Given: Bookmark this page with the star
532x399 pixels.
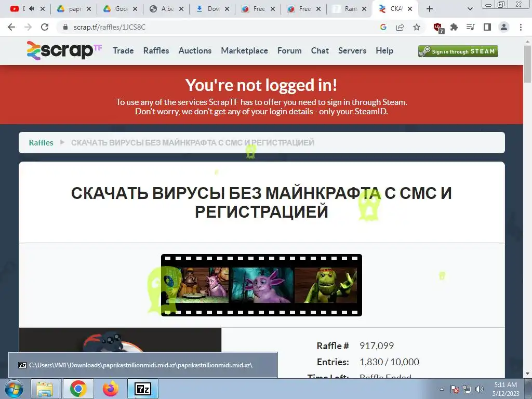Looking at the screenshot, I should (417, 27).
